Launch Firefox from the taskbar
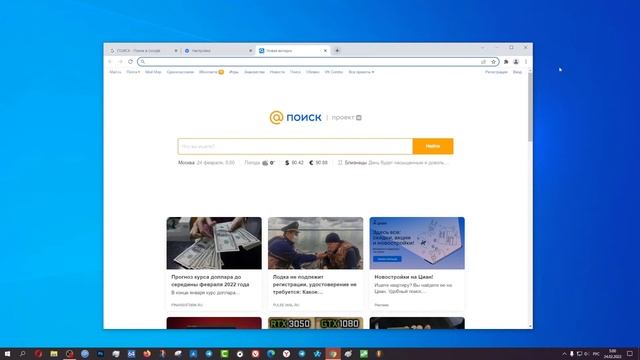 pos(147,354)
